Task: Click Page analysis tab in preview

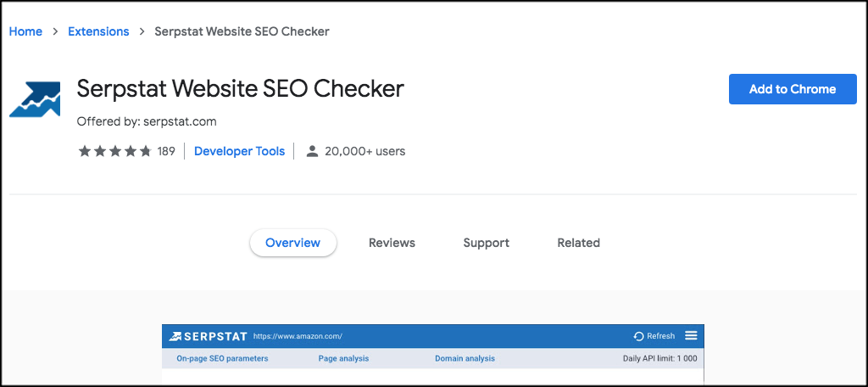Action: (x=343, y=359)
